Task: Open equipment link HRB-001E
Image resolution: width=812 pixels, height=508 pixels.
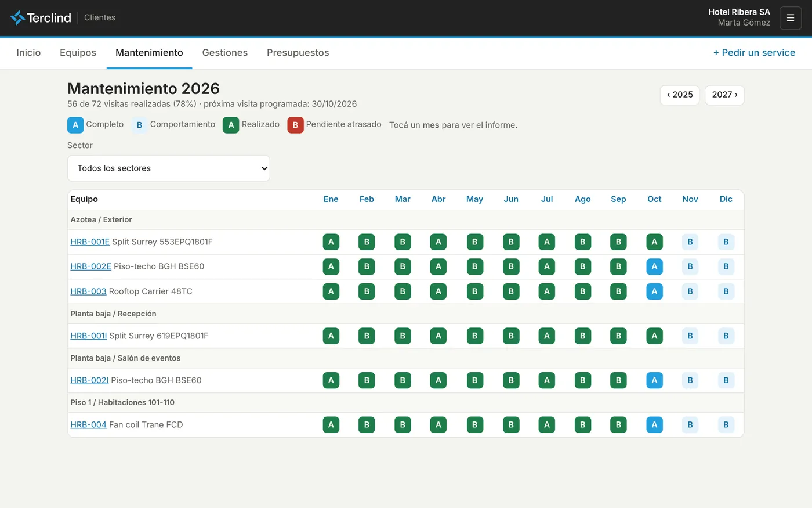Action: pyautogui.click(x=90, y=242)
